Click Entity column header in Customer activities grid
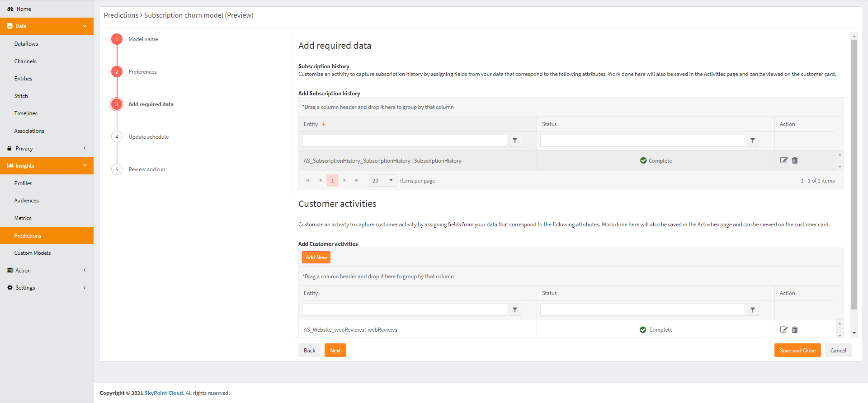This screenshot has width=868, height=403. 311,293
